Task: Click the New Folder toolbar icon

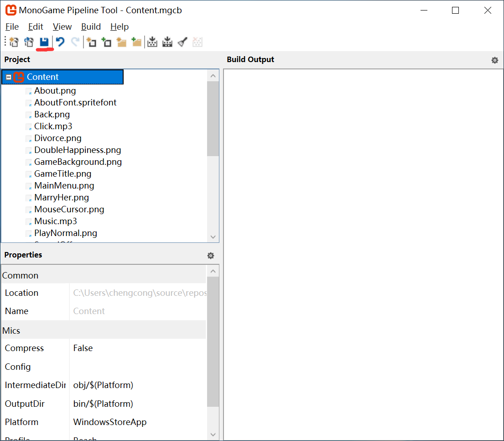Action: coord(121,42)
